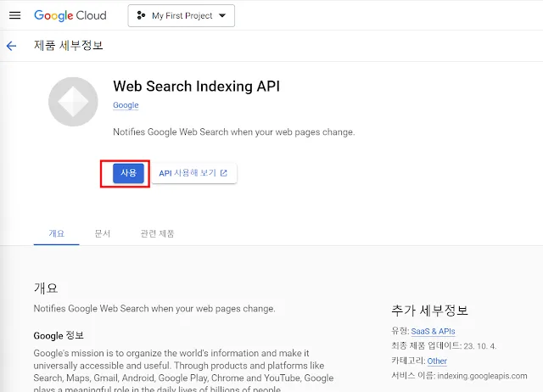Open the Google publisher link
543x392 pixels.
pos(126,105)
